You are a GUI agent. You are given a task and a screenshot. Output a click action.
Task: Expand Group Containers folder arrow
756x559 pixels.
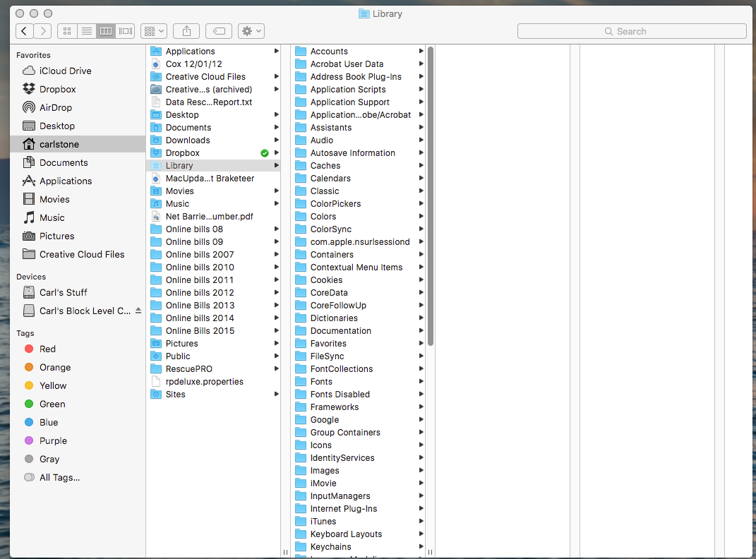coord(421,432)
